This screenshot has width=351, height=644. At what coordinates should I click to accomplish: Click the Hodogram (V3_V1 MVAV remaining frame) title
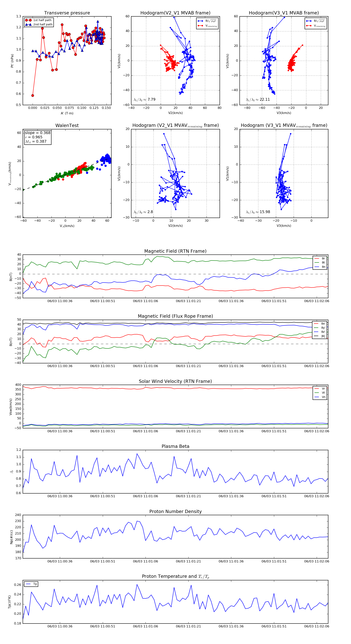pos(284,125)
